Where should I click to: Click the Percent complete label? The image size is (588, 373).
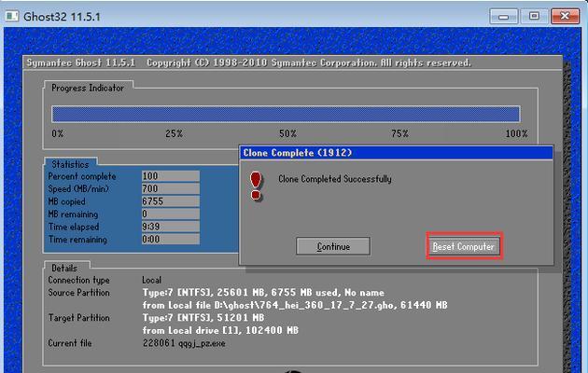coord(82,176)
